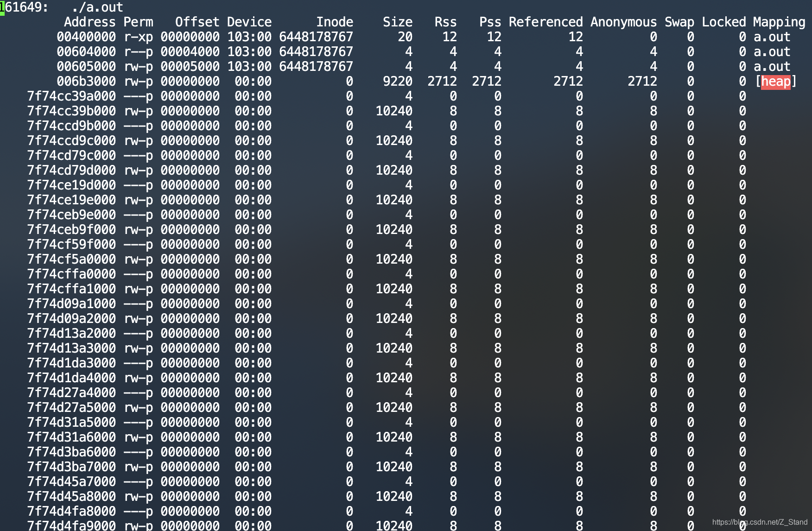
Task: Click the Rss column header
Action: (446, 22)
